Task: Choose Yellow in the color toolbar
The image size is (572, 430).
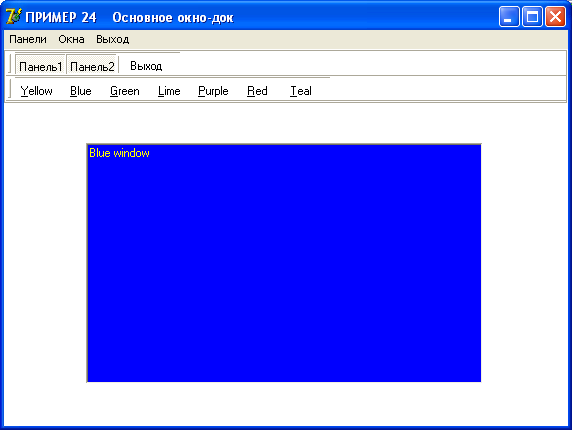Action: click(36, 91)
